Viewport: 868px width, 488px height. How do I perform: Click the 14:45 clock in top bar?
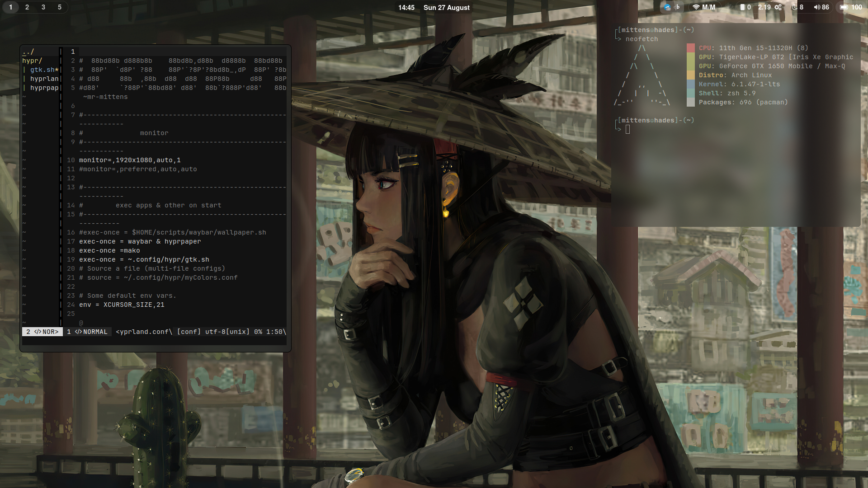pyautogui.click(x=406, y=8)
